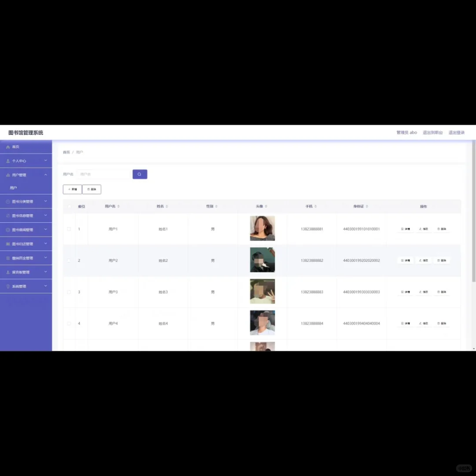
Task: Click the 新增 add button with plus icon
Action: (72, 190)
